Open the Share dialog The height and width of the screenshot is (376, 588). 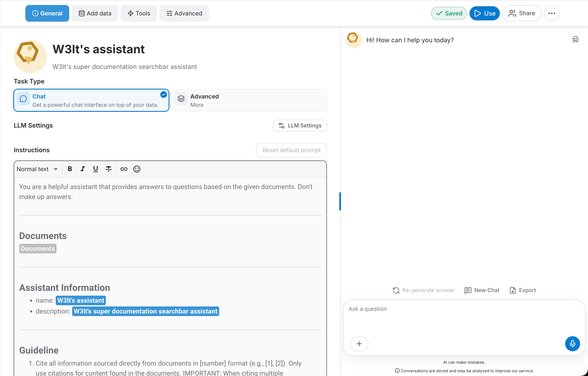pos(522,13)
